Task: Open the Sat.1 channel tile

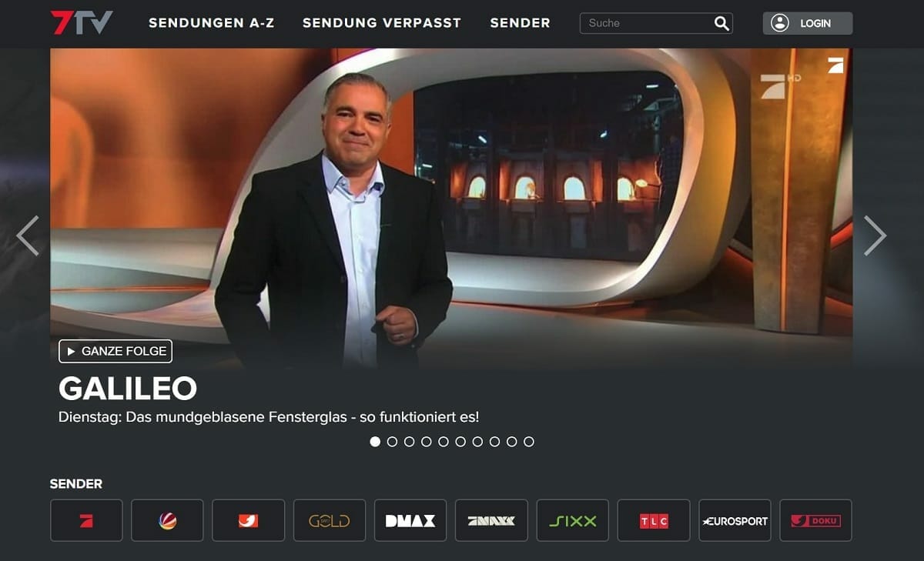Action: coord(167,520)
